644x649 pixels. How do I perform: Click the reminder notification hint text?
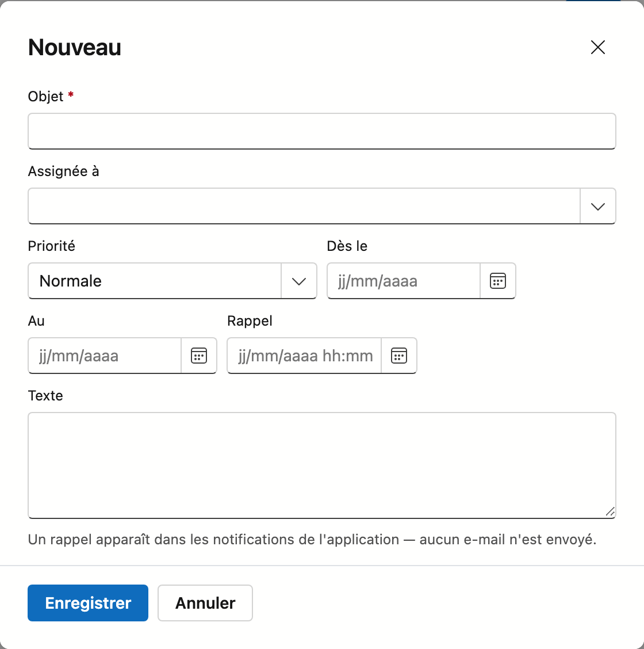pyautogui.click(x=312, y=539)
